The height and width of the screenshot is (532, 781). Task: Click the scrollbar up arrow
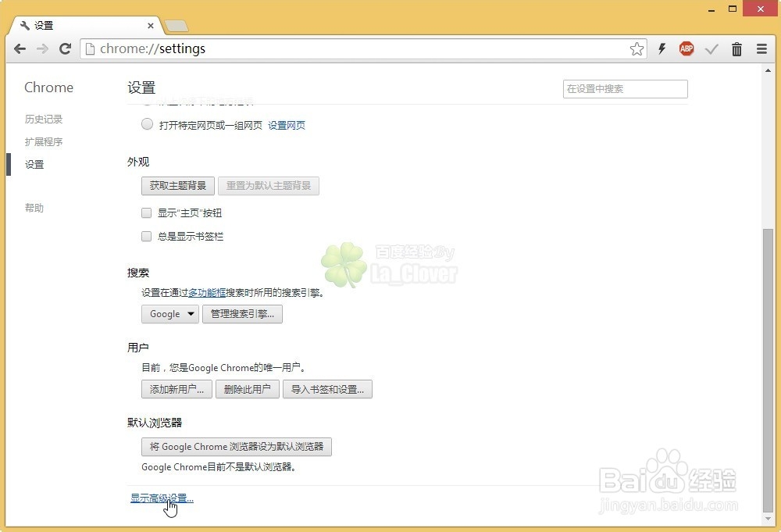[768, 71]
